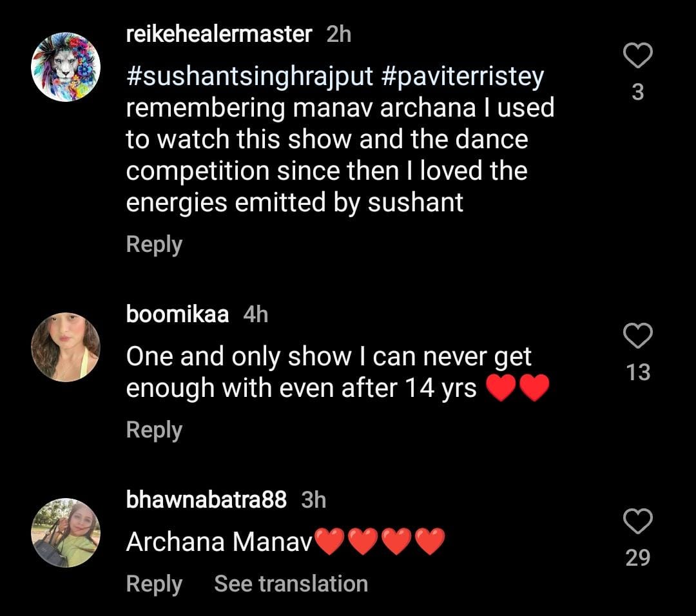Tap the heart on boomikaa's comment
Viewport: 696px width, 616px height.
point(638,336)
